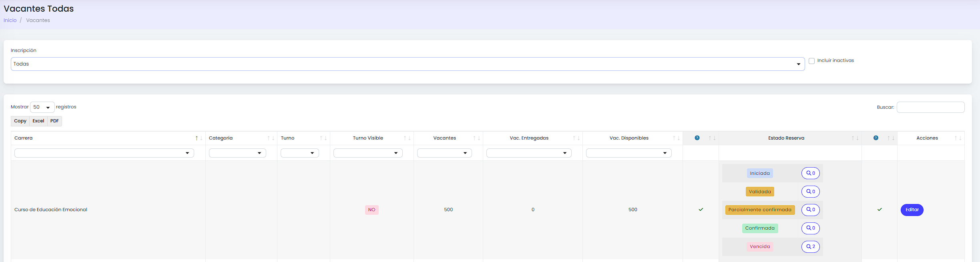
Task: Click the Vacantes breadcrumb text
Action: click(38, 20)
